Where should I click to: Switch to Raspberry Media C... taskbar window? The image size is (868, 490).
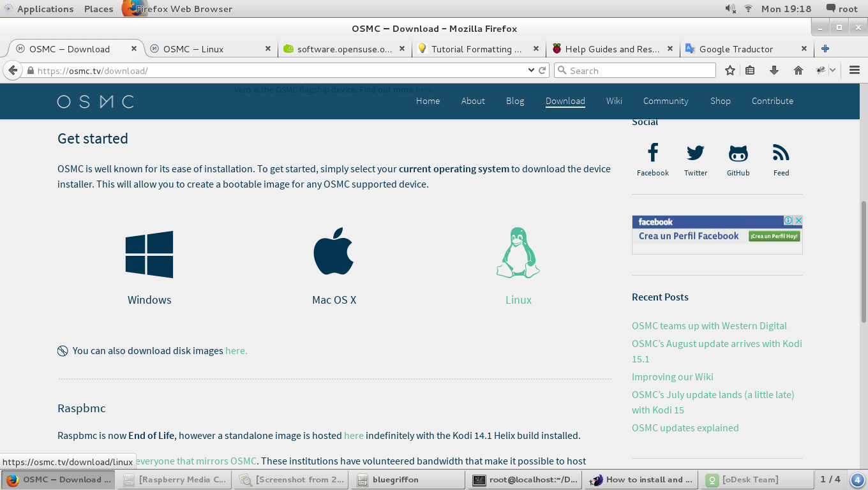click(176, 480)
